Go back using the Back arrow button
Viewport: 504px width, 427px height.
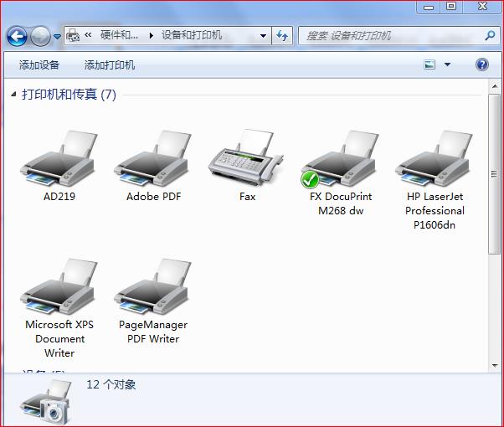pyautogui.click(x=17, y=37)
